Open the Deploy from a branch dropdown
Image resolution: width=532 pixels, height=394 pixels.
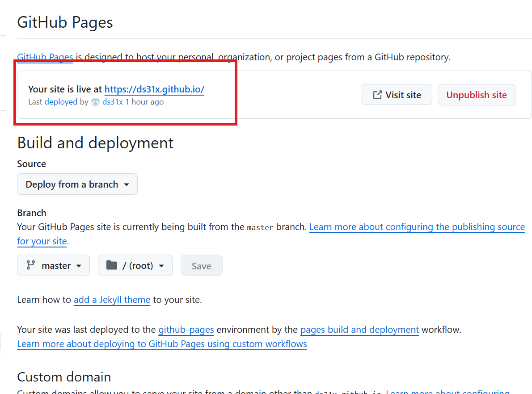77,184
